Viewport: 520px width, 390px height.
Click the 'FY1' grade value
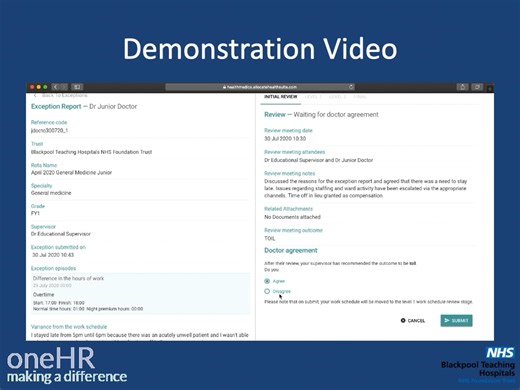pyautogui.click(x=35, y=213)
